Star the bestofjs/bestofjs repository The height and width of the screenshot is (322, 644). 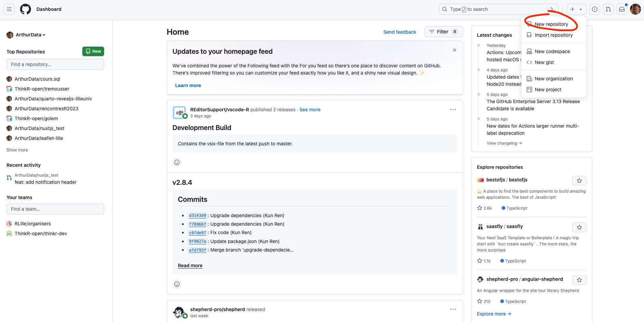(x=579, y=181)
